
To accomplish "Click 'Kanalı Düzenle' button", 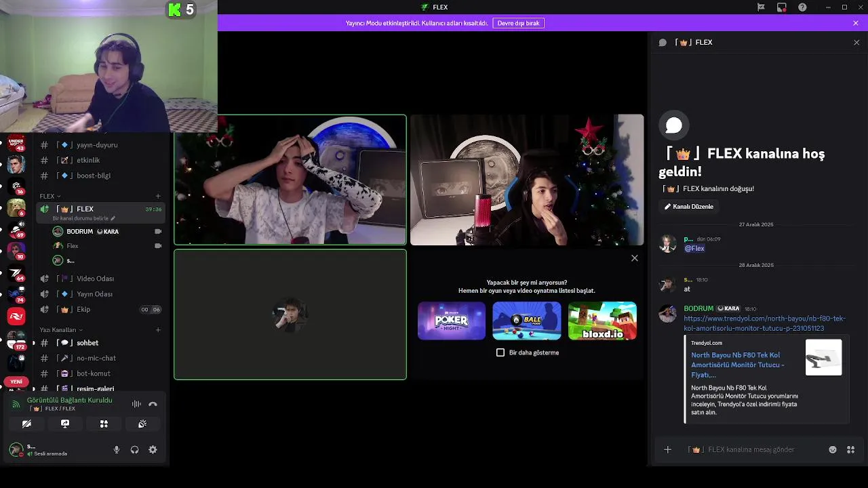I will pyautogui.click(x=689, y=207).
